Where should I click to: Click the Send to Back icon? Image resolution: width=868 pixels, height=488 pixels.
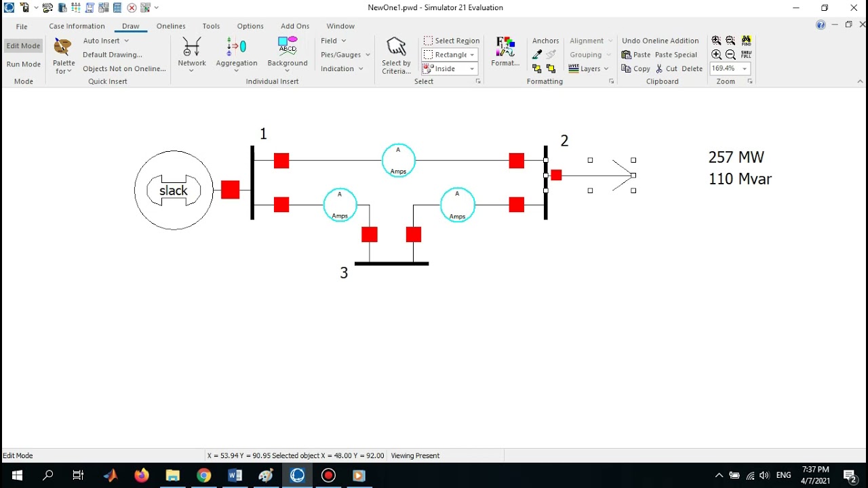[x=537, y=68]
